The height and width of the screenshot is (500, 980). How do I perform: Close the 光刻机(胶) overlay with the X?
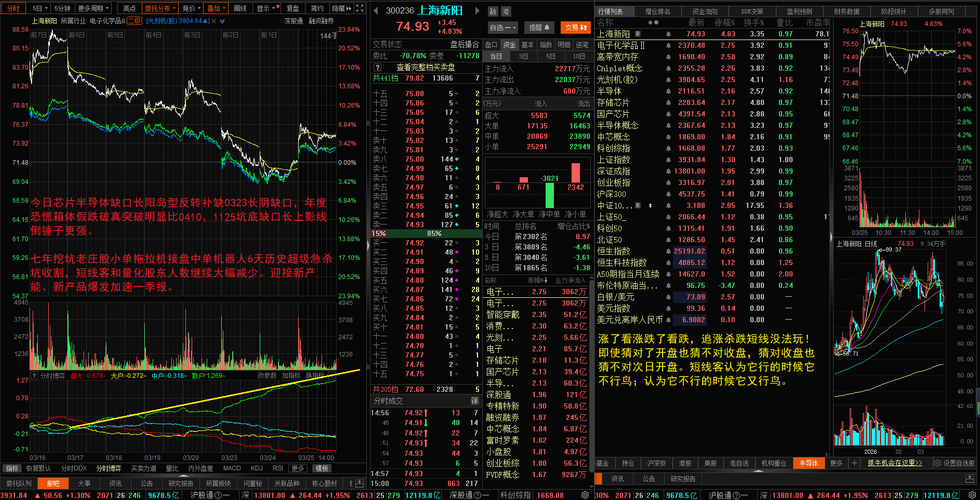(214, 21)
